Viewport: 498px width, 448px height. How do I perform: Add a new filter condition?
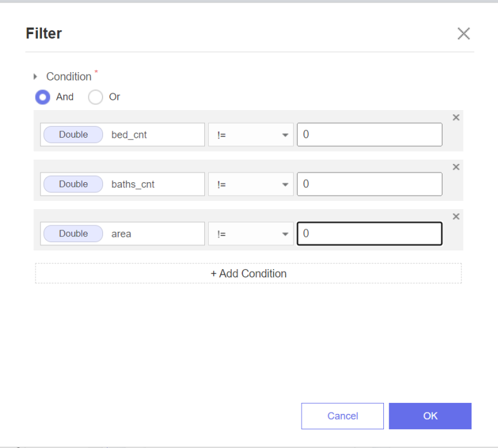coord(249,273)
